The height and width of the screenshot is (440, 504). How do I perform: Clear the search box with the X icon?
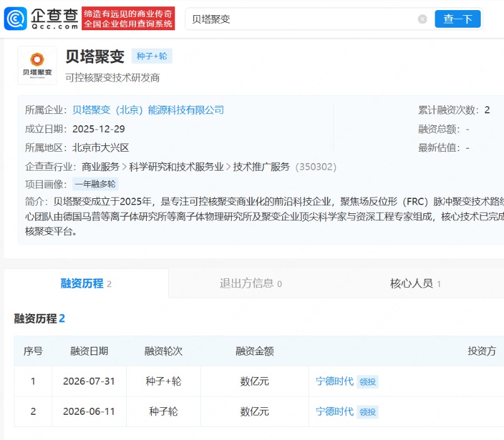(x=422, y=20)
